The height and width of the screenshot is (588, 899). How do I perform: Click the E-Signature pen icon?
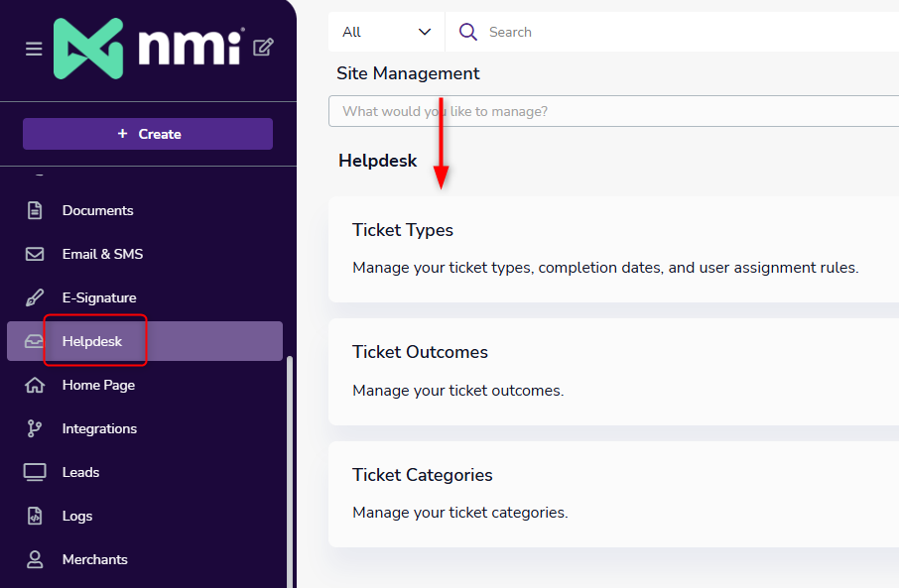click(35, 297)
